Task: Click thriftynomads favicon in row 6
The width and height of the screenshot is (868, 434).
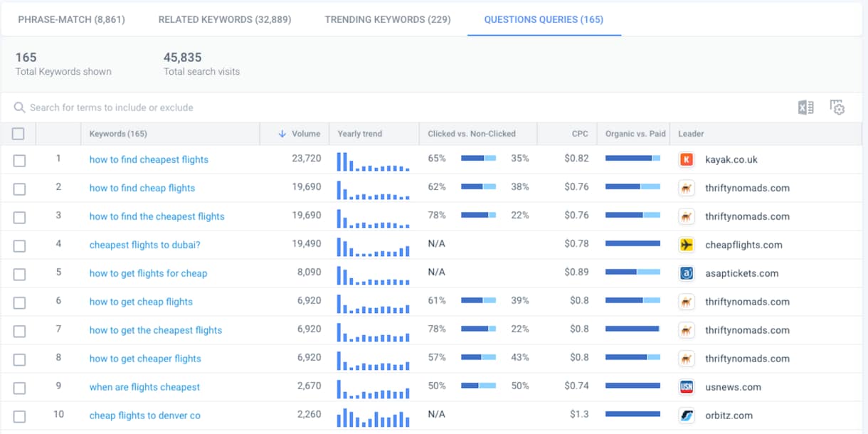Action: (687, 302)
